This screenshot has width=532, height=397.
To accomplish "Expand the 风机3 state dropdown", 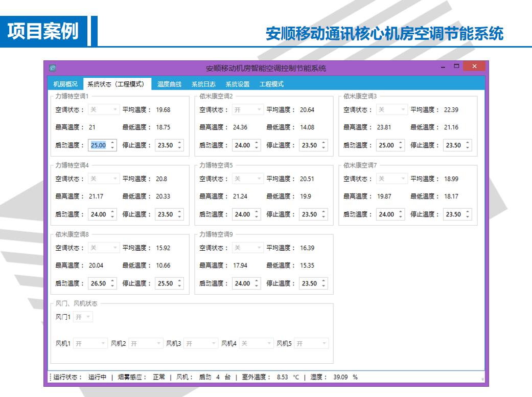I will 201,344.
